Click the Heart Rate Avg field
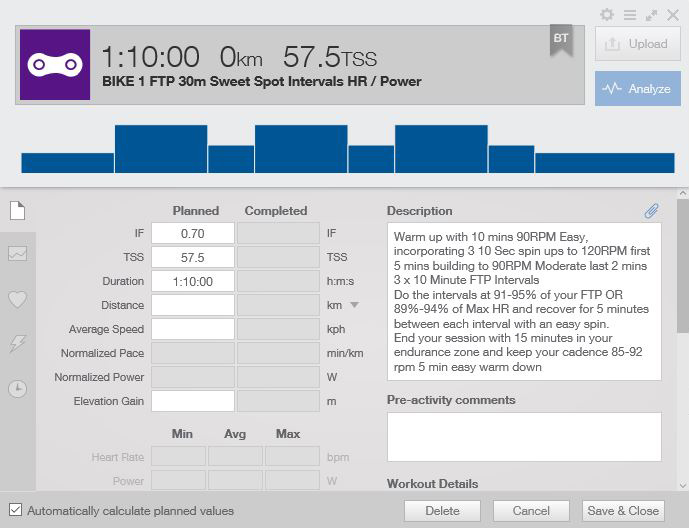Screen dimensions: 689x528 click(236, 456)
